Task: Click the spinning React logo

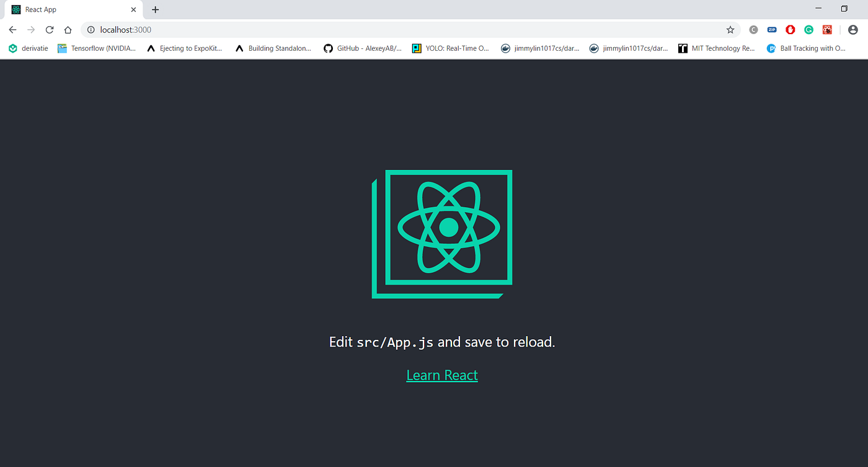Action: click(x=442, y=234)
